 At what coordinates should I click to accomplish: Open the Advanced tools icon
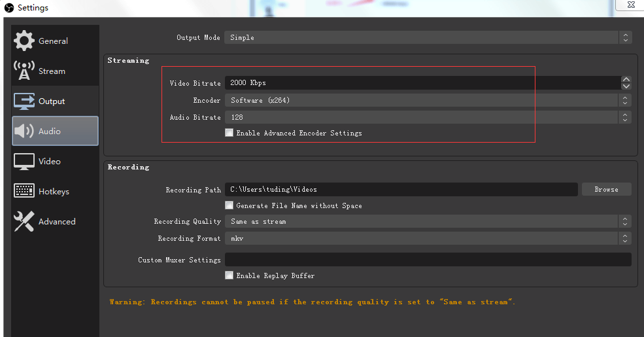(x=24, y=221)
